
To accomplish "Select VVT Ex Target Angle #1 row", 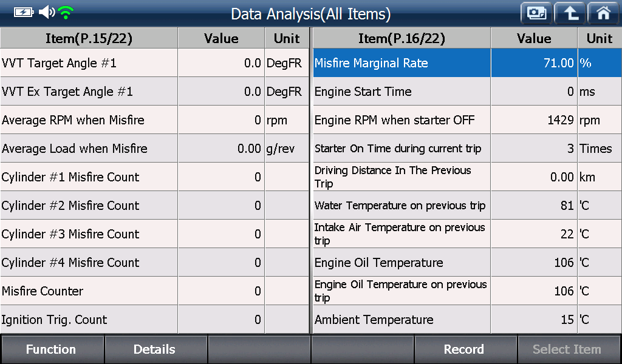I will point(154,92).
